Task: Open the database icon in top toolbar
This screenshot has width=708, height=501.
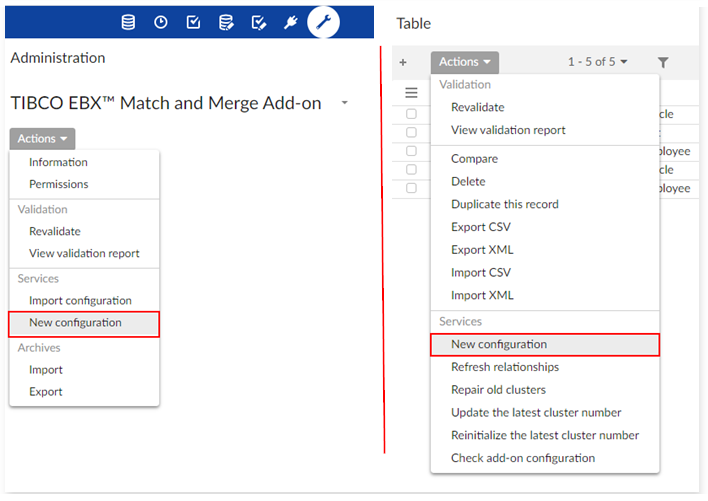Action: [x=128, y=22]
